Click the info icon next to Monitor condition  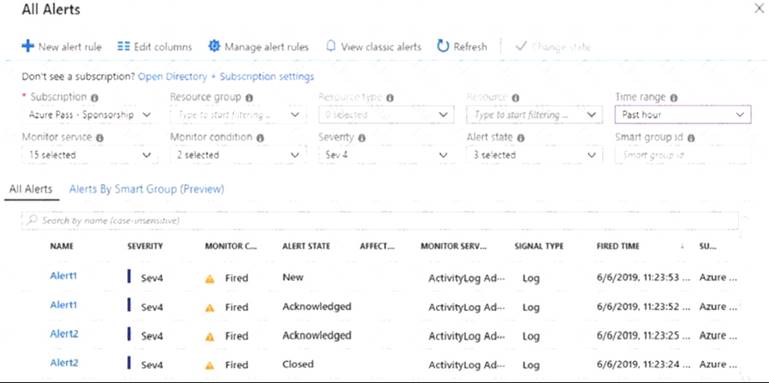[260, 138]
